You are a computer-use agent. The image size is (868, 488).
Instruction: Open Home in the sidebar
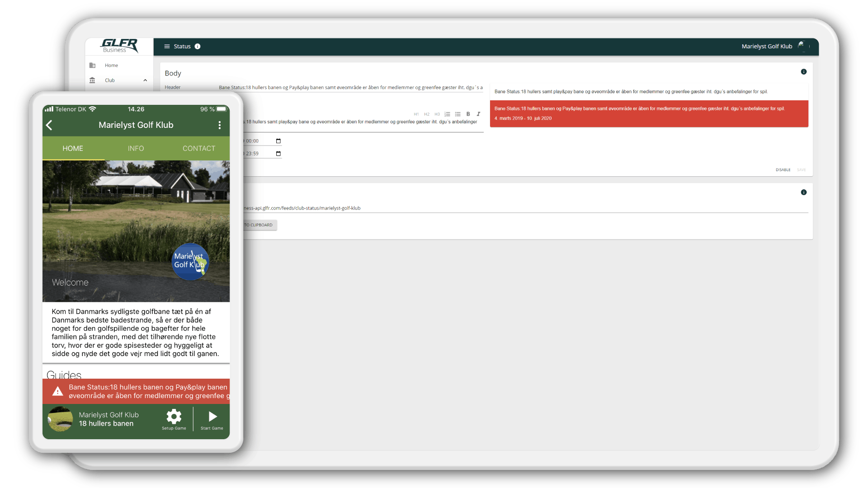(x=111, y=66)
